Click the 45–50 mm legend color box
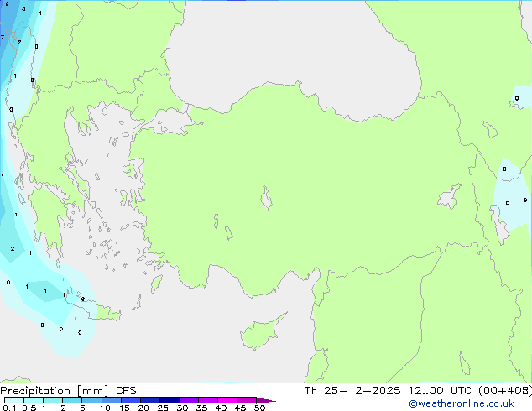 [x=247, y=400]
